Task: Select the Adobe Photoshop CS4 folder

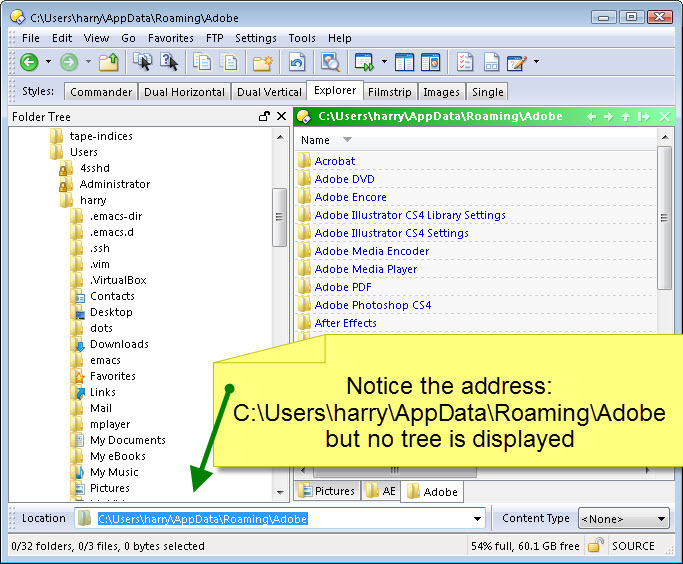Action: click(x=372, y=305)
